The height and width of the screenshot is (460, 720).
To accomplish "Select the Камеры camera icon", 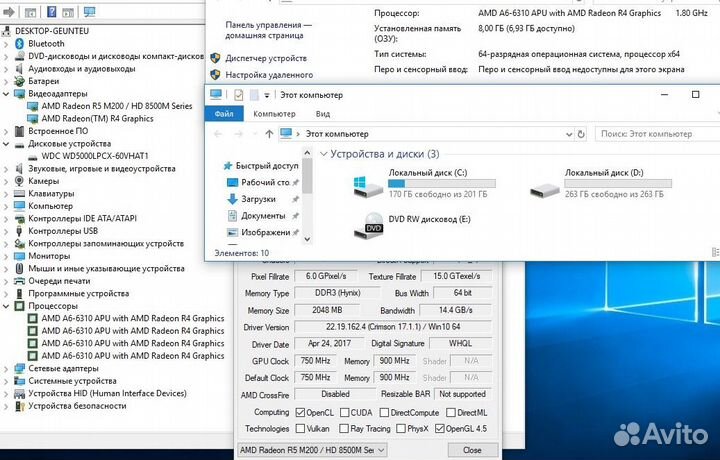I will point(19,181).
